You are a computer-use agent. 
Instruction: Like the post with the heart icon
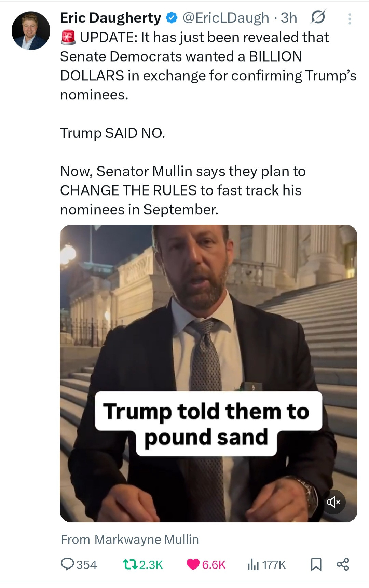(193, 564)
